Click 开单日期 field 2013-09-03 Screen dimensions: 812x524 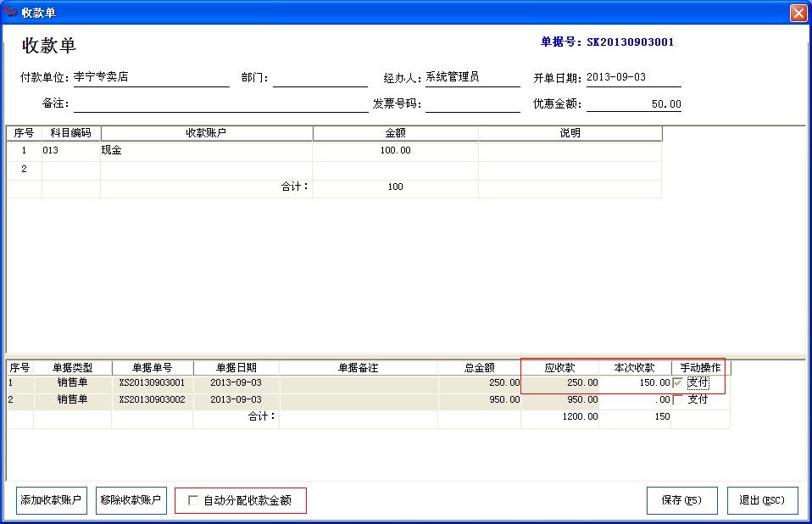634,77
